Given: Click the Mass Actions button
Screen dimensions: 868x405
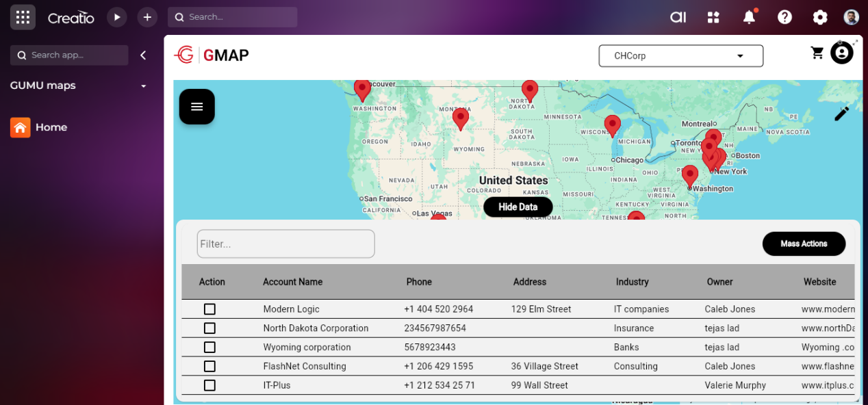Looking at the screenshot, I should click(x=804, y=244).
